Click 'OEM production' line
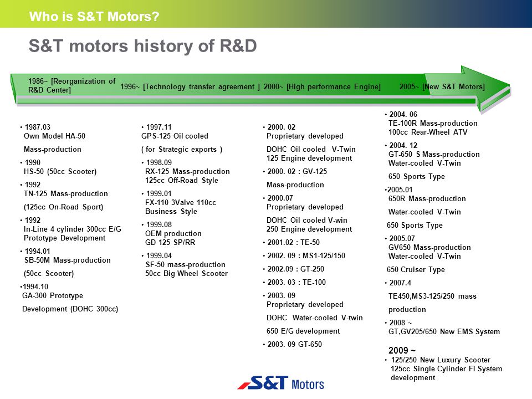 tap(173, 234)
